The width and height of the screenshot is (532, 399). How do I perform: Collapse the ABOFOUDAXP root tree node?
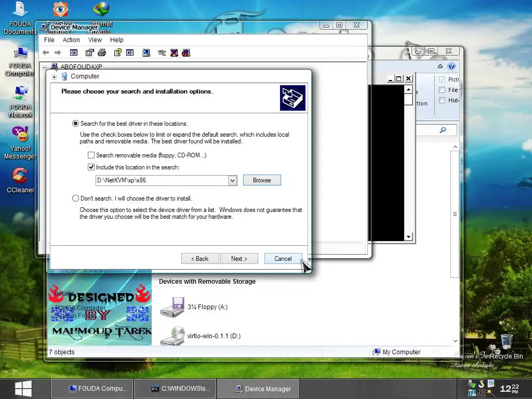[x=45, y=68]
